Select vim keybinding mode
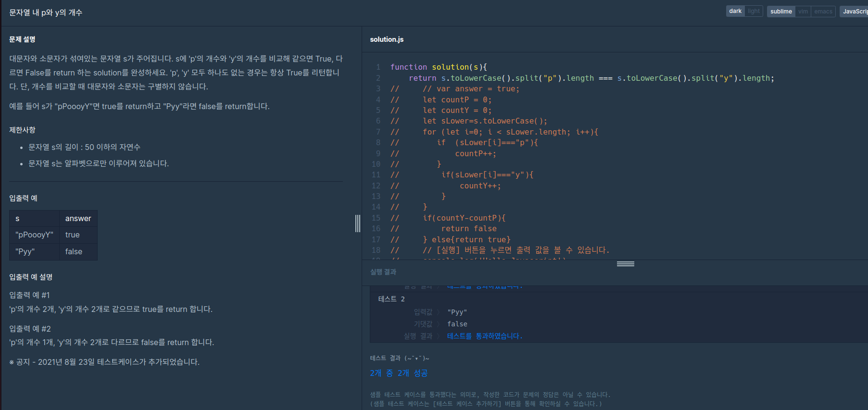868x410 pixels. pyautogui.click(x=803, y=12)
